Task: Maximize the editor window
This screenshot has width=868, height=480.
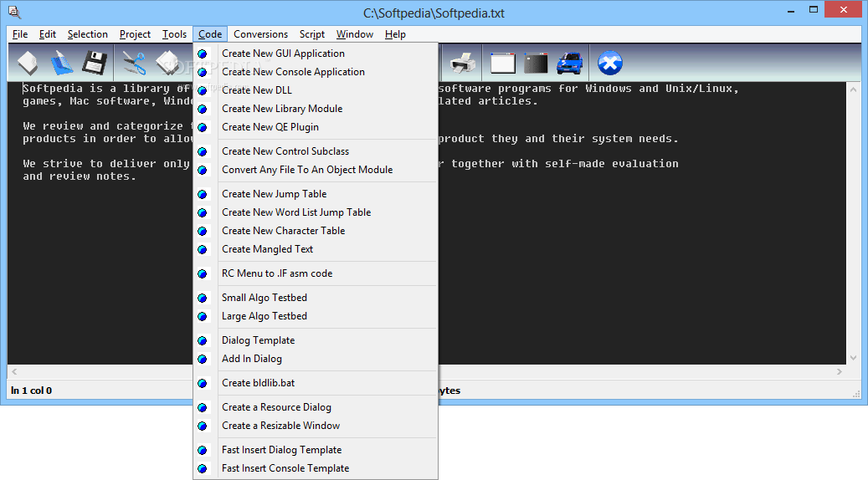Action: tap(814, 10)
